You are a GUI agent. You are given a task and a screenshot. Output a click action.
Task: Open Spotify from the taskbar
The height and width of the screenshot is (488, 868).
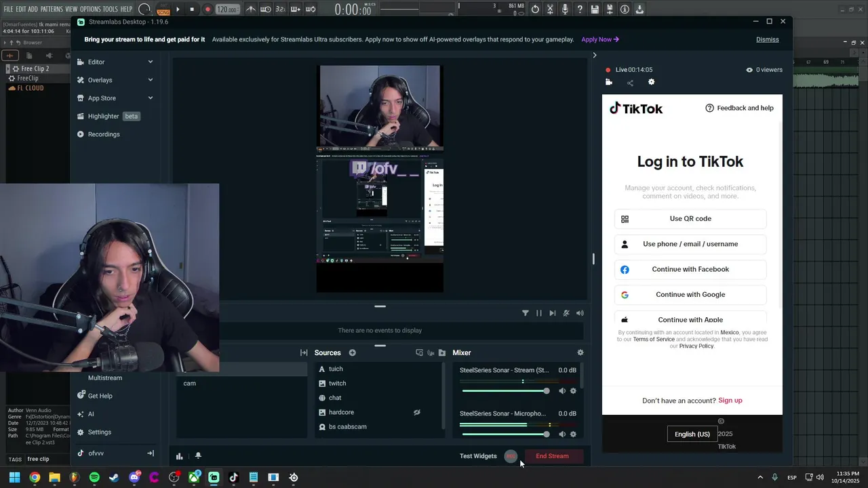point(94,477)
